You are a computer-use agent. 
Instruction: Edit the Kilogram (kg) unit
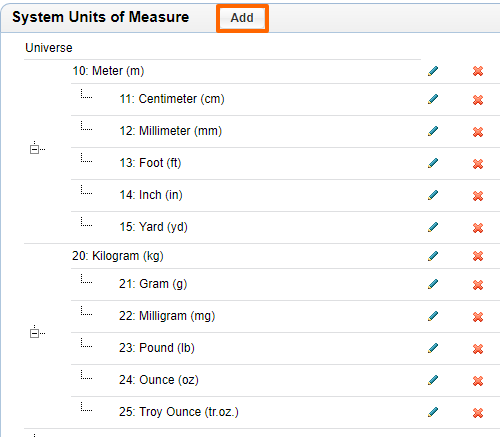[433, 256]
